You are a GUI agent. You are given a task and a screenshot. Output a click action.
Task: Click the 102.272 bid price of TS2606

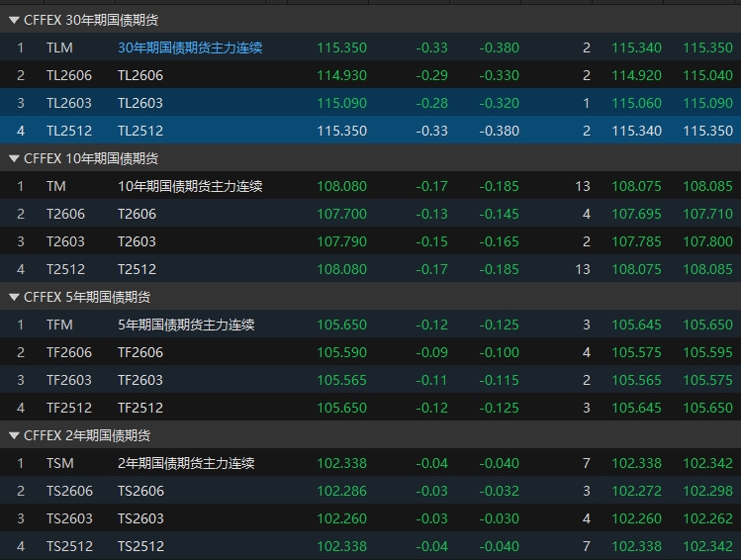(636, 491)
